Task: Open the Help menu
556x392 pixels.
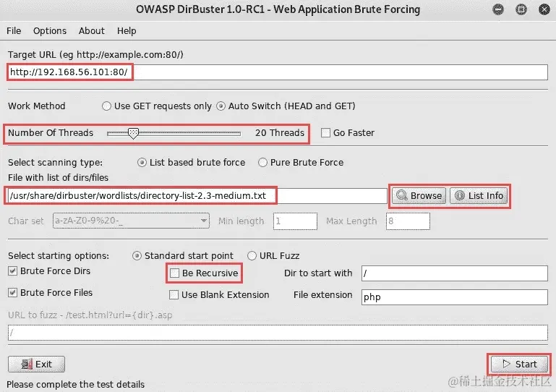Action: (127, 31)
